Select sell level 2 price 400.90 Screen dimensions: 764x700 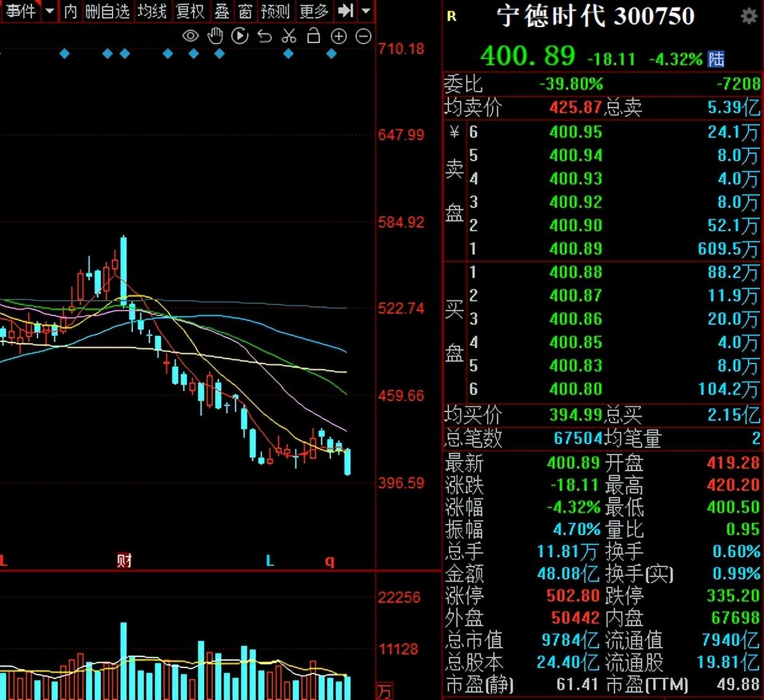[576, 225]
